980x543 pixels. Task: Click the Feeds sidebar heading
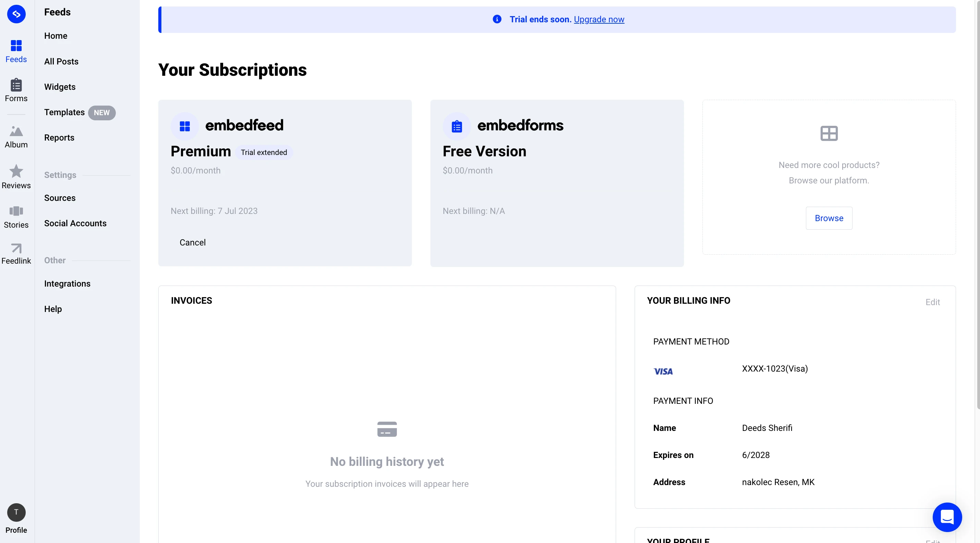pyautogui.click(x=58, y=12)
